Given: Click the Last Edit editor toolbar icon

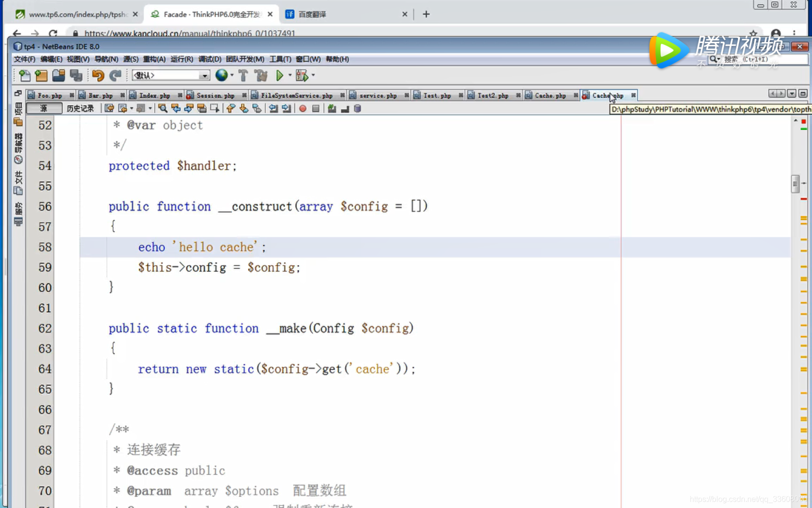Looking at the screenshot, I should pyautogui.click(x=109, y=108).
